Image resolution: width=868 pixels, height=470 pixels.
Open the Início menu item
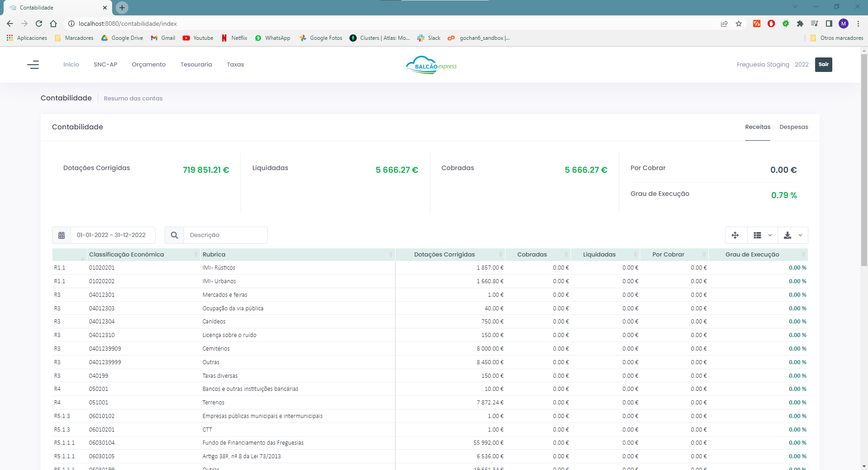pos(71,65)
